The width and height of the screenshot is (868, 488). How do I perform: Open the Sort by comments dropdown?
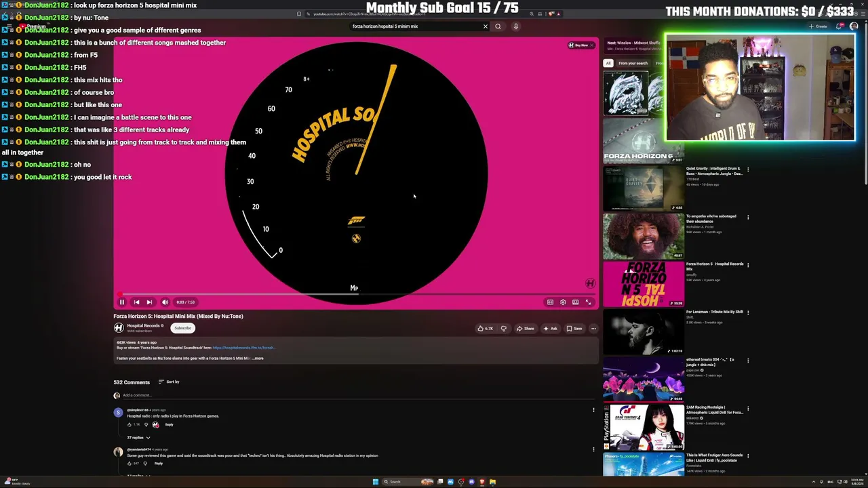point(169,382)
